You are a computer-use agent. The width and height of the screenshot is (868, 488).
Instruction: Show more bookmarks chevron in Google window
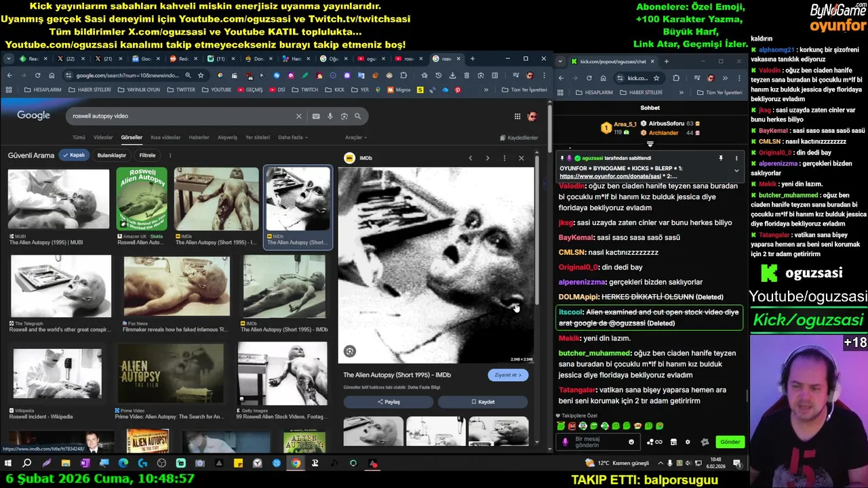486,90
